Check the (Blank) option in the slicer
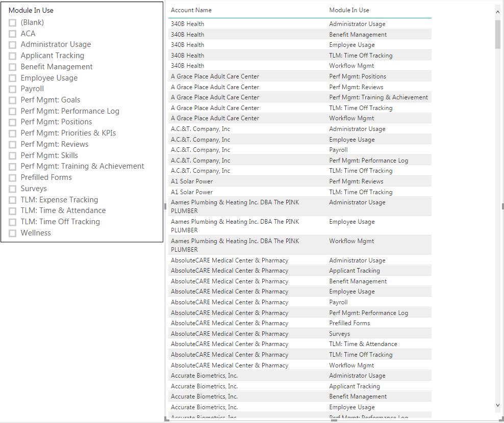The image size is (504, 423). click(13, 22)
